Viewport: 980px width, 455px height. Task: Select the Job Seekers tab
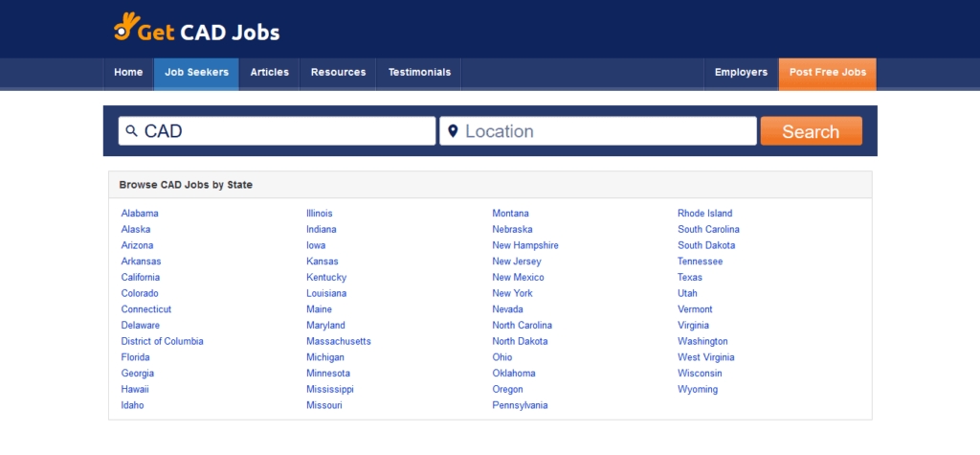[196, 73]
